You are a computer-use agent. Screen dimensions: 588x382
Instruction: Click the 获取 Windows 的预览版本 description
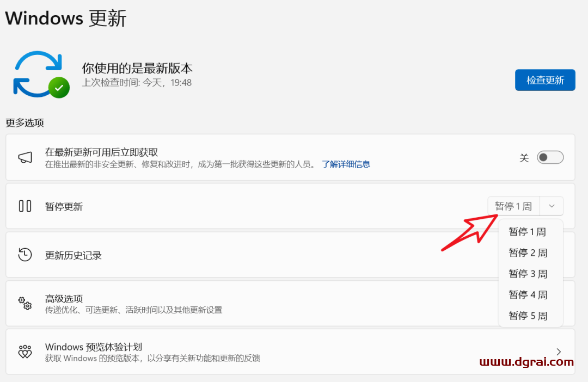click(152, 359)
